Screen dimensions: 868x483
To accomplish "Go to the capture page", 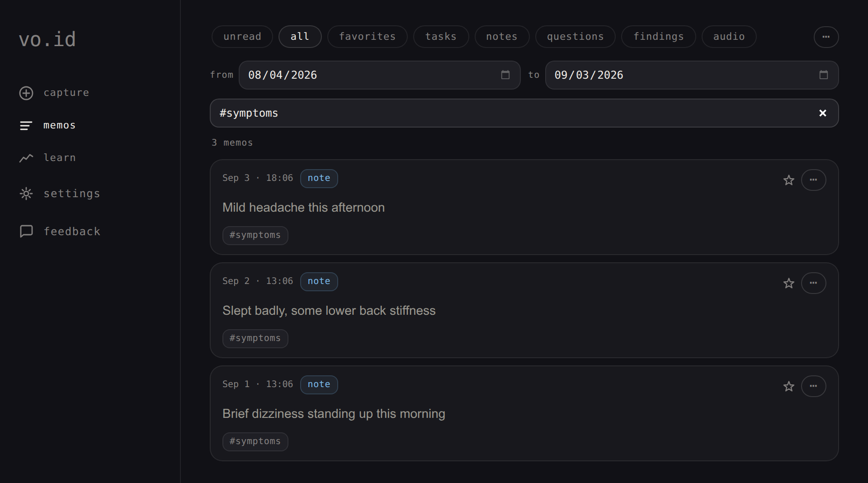I will tap(66, 93).
